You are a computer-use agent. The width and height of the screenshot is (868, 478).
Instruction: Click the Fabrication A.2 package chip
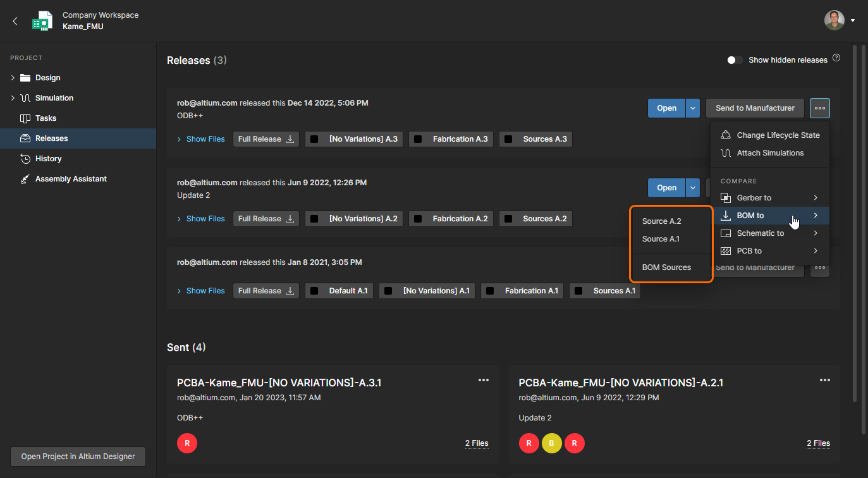451,219
